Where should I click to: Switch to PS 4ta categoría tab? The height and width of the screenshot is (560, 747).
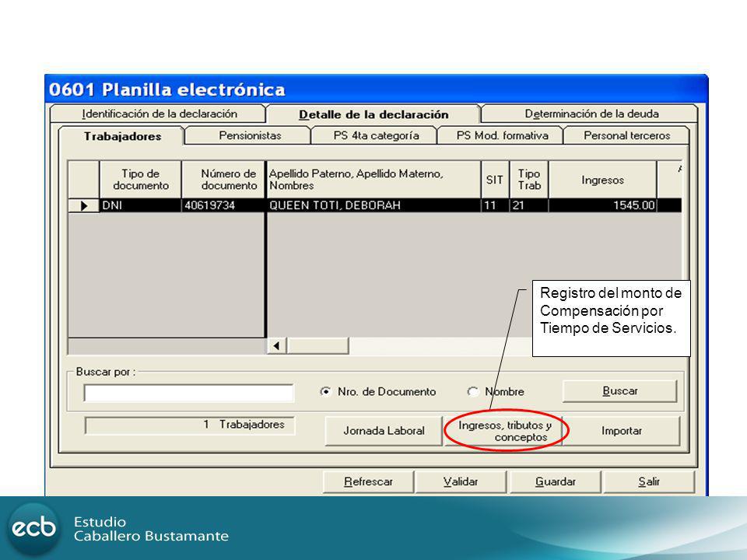pyautogui.click(x=376, y=135)
